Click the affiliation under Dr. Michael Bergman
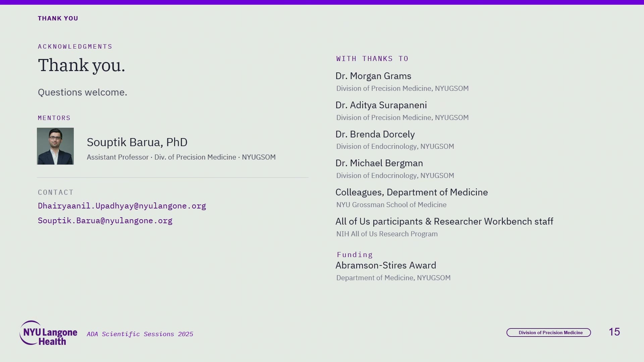 [395, 176]
